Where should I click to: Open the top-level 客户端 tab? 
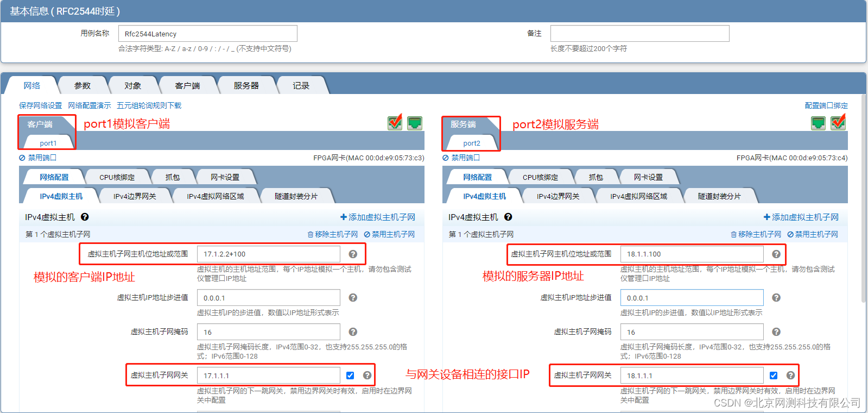[x=187, y=85]
